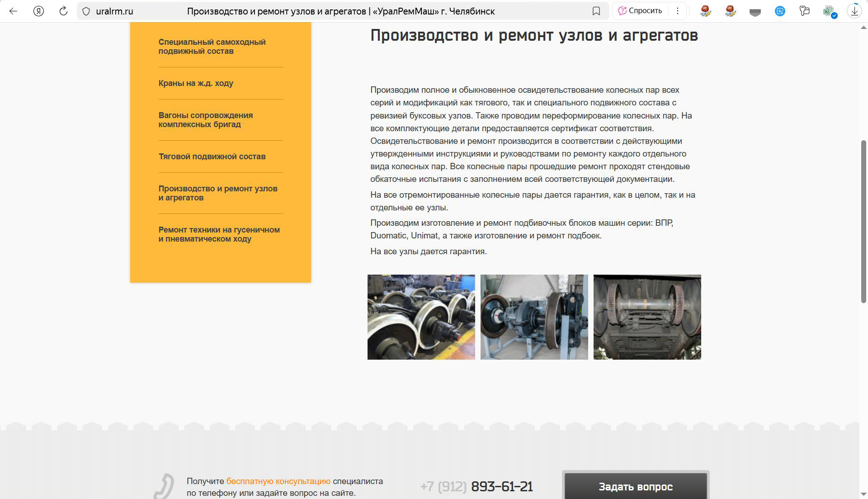Open the downloads arrow icon
868x499 pixels.
pyautogui.click(x=854, y=11)
